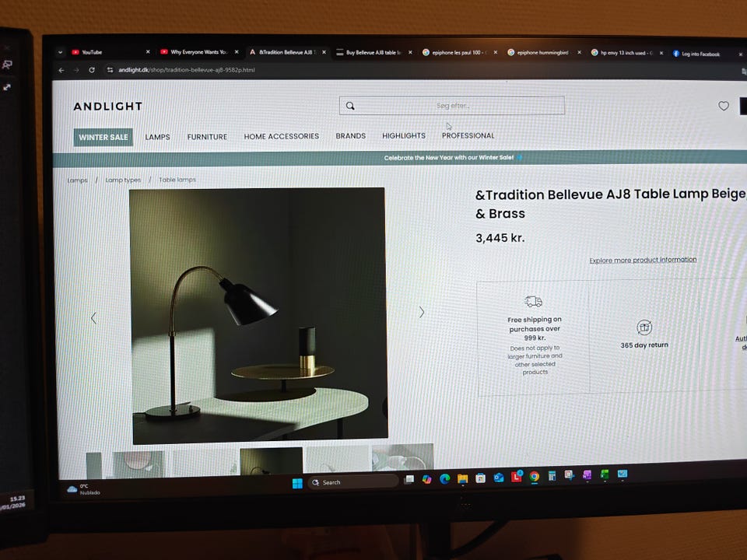Open OneNote from taskbar
The image size is (747, 560).
click(x=587, y=474)
